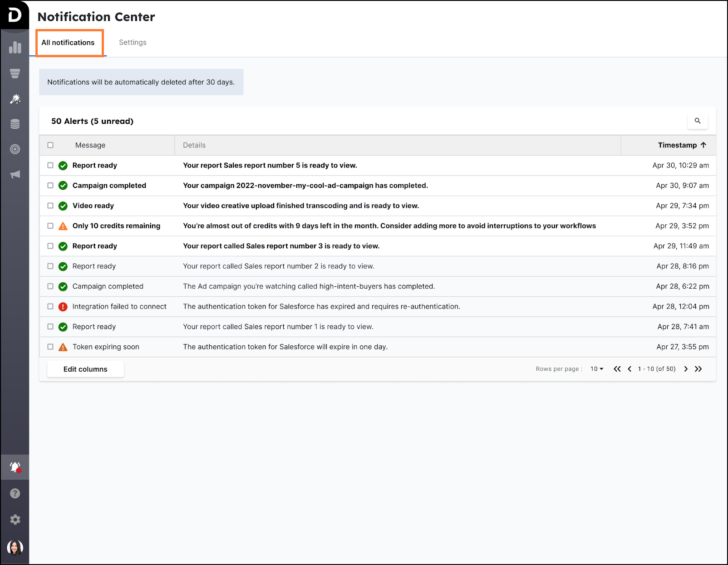Jump to last page of alerts
728x565 pixels.
(x=698, y=369)
